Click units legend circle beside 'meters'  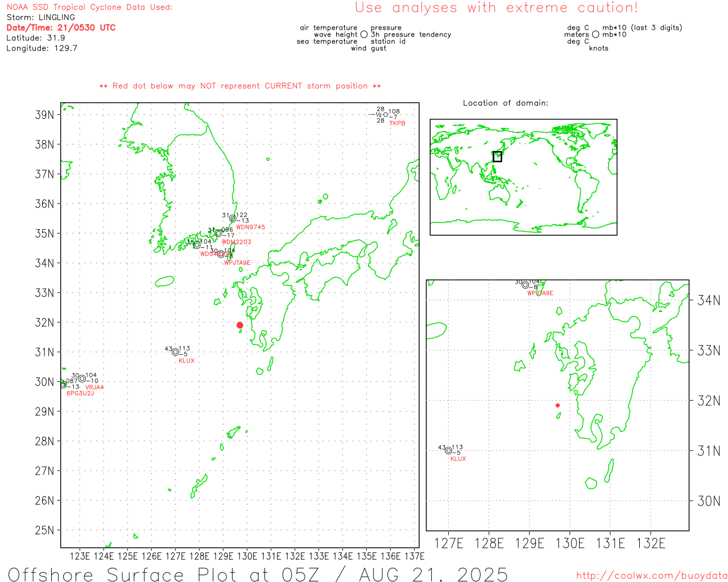click(x=595, y=34)
